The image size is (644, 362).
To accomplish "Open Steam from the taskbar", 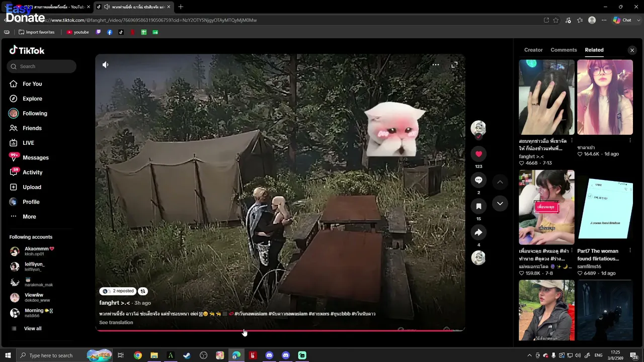I will click(187, 355).
